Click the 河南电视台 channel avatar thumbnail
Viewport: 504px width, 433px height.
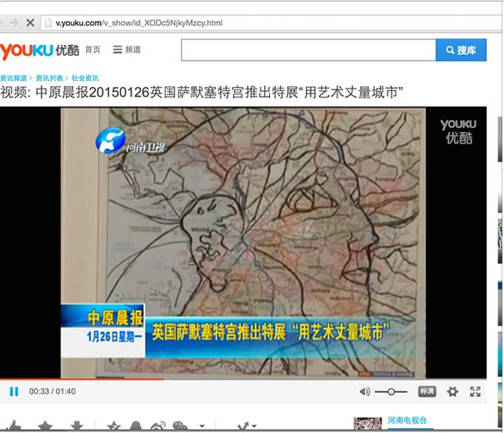coord(367,424)
